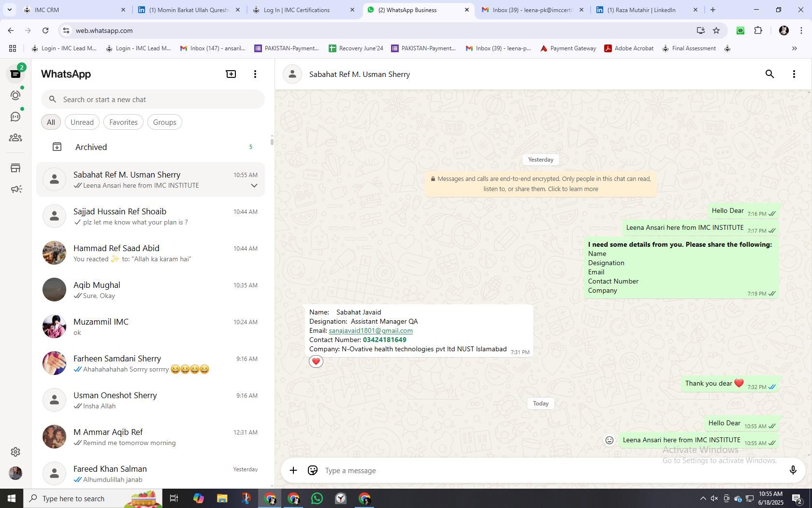Image resolution: width=812 pixels, height=508 pixels.
Task: Click the phone number 03424181649
Action: 385,340
